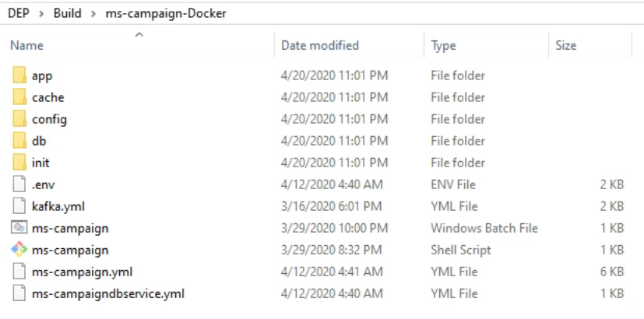Select the kafka.yml file icon
Viewport: 644px width, 319px height.
coord(19,206)
